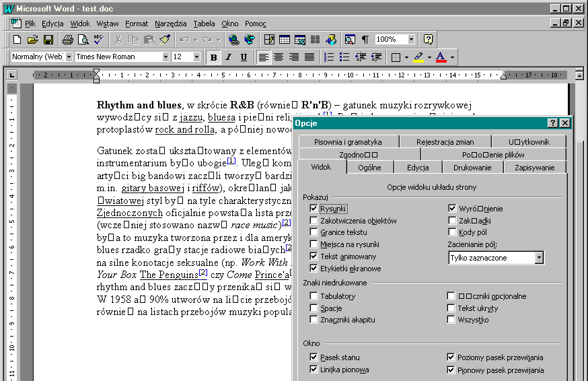The width and height of the screenshot is (588, 381).
Task: Open highlight color dropdown arrow
Action: click(429, 57)
